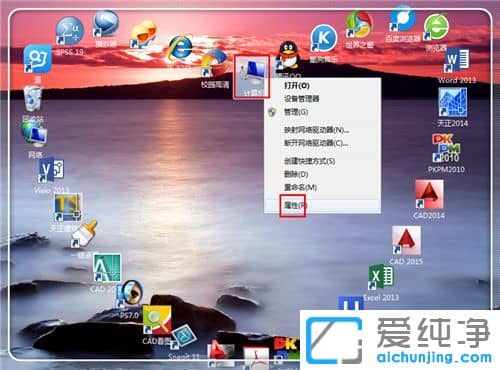Select 设备管理器 from the context menu
This screenshot has width=500, height=370.
click(x=302, y=99)
